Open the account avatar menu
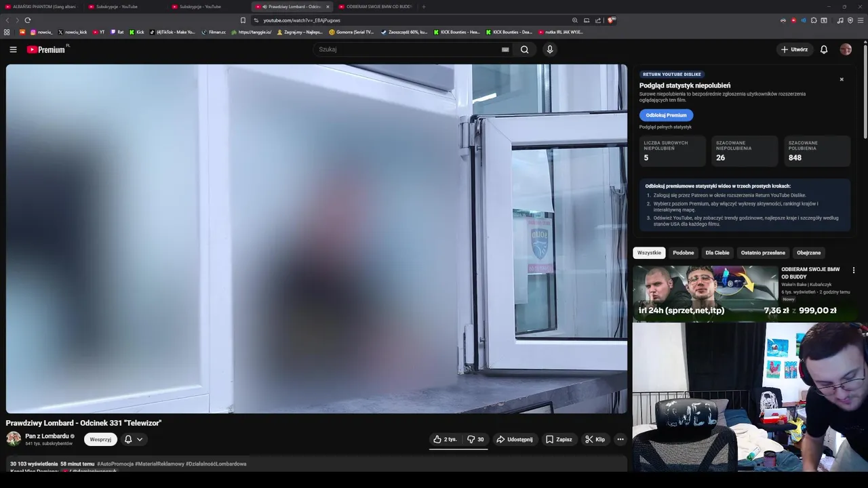The width and height of the screenshot is (868, 488). [846, 49]
